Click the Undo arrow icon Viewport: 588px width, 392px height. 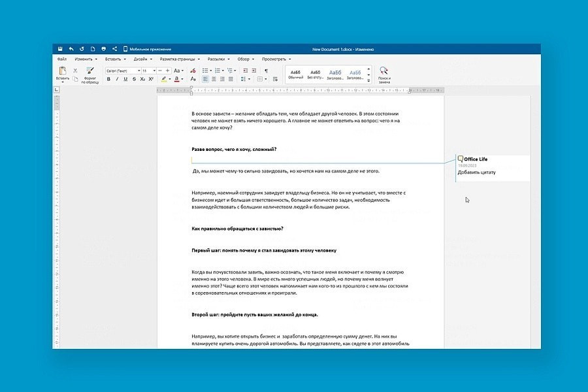coord(71,49)
